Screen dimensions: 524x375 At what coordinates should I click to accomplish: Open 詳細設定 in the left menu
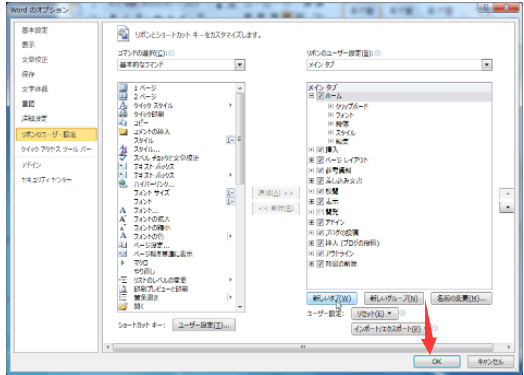coord(35,118)
